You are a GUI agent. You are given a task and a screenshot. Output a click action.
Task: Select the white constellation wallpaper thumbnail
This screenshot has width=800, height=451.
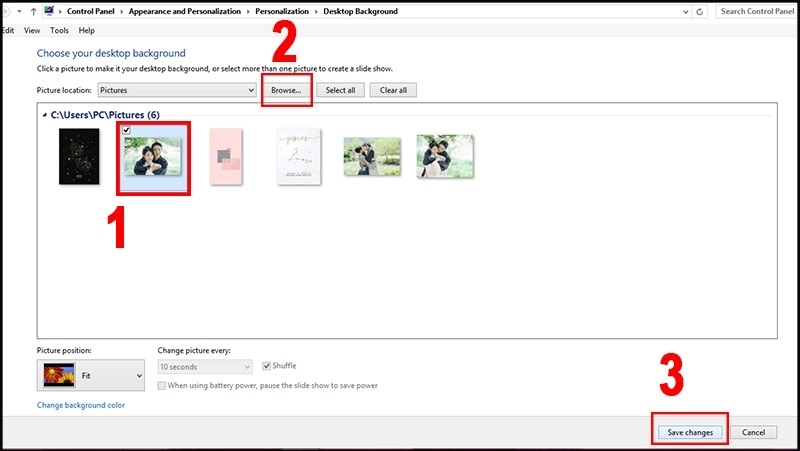tap(299, 156)
